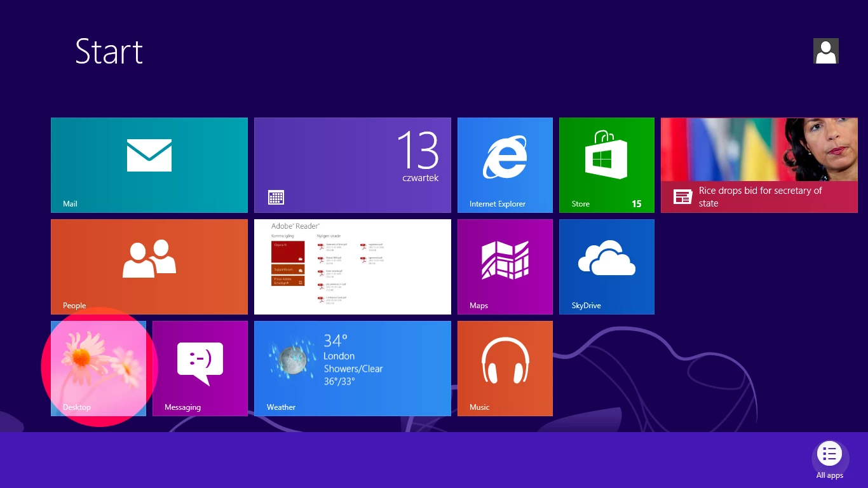Open the SkyDrive tile
The image size is (868, 488).
(x=607, y=267)
